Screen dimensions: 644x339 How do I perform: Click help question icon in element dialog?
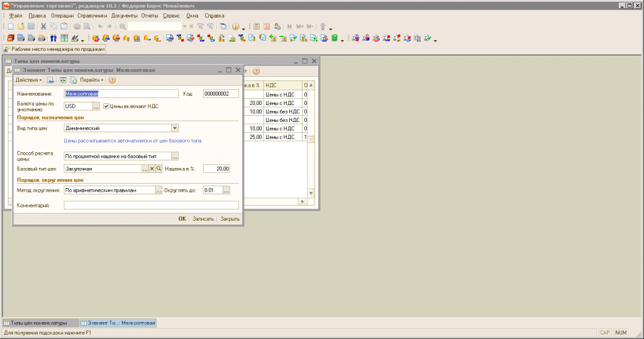[x=112, y=80]
